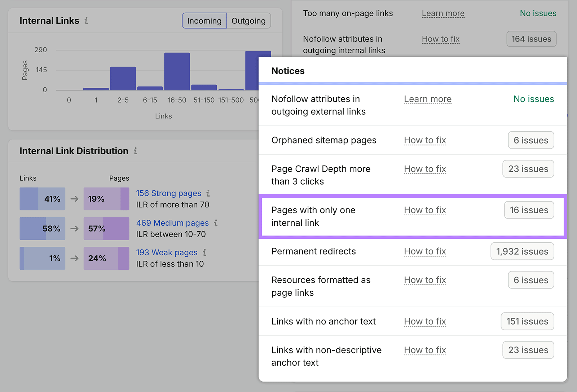
Task: Select the 6-15 links bar in the chart
Action: coord(150,88)
